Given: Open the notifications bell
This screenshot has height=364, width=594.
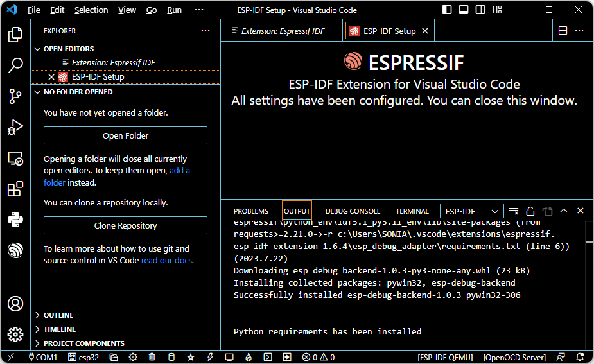Looking at the screenshot, I should click(580, 357).
